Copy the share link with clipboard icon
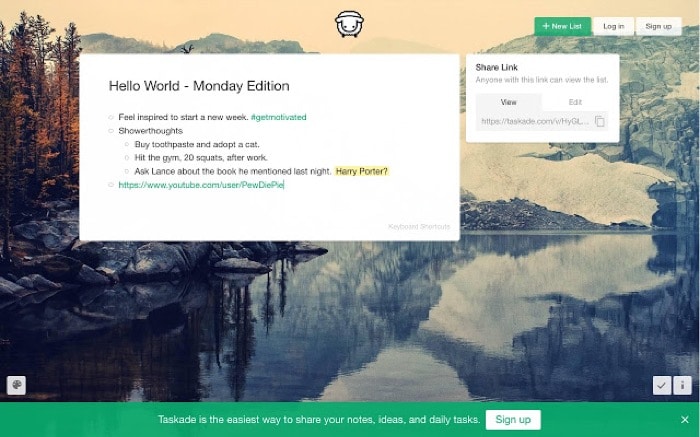This screenshot has width=700, height=437. 600,121
